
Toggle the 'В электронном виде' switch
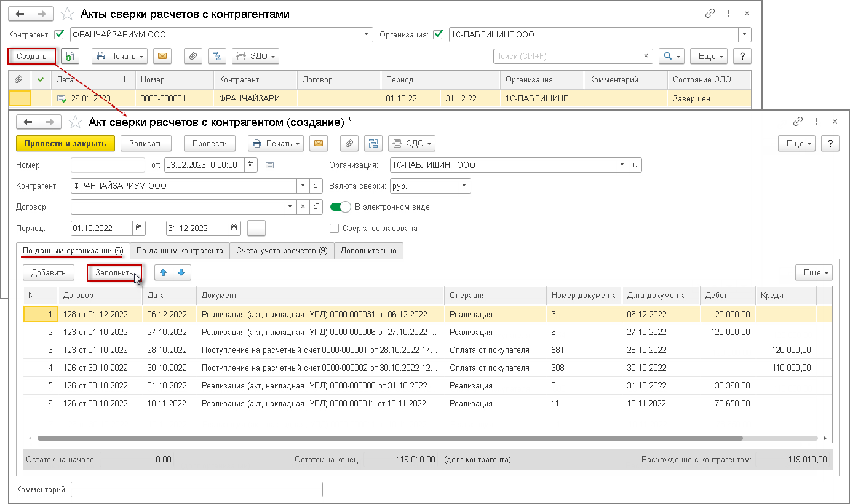tap(340, 207)
